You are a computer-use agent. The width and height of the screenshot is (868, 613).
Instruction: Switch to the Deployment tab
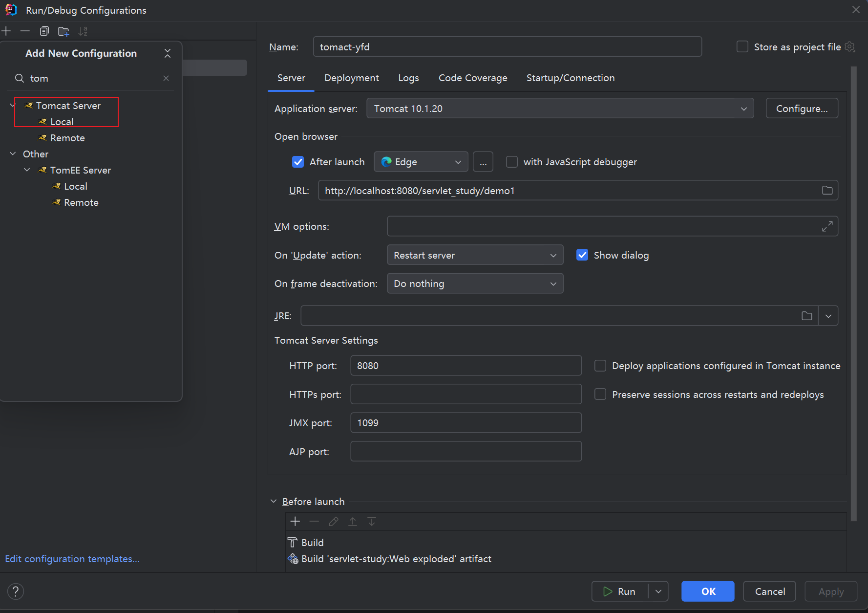(x=352, y=78)
